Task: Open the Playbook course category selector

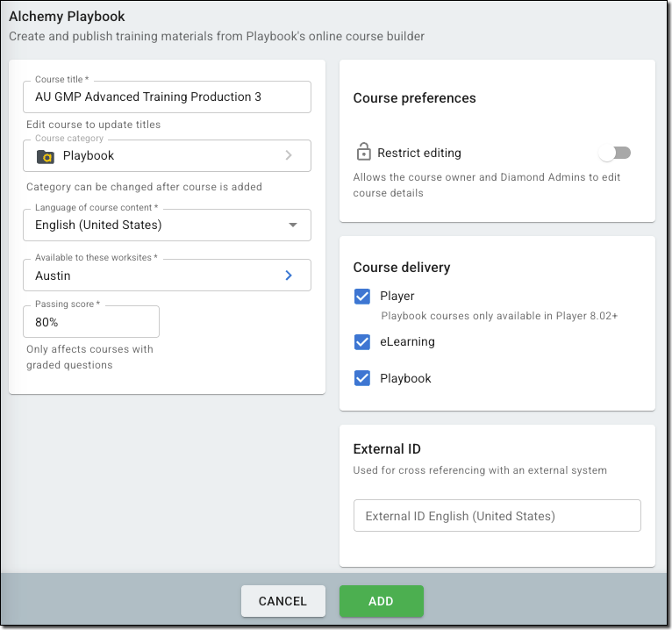Action: [158, 156]
